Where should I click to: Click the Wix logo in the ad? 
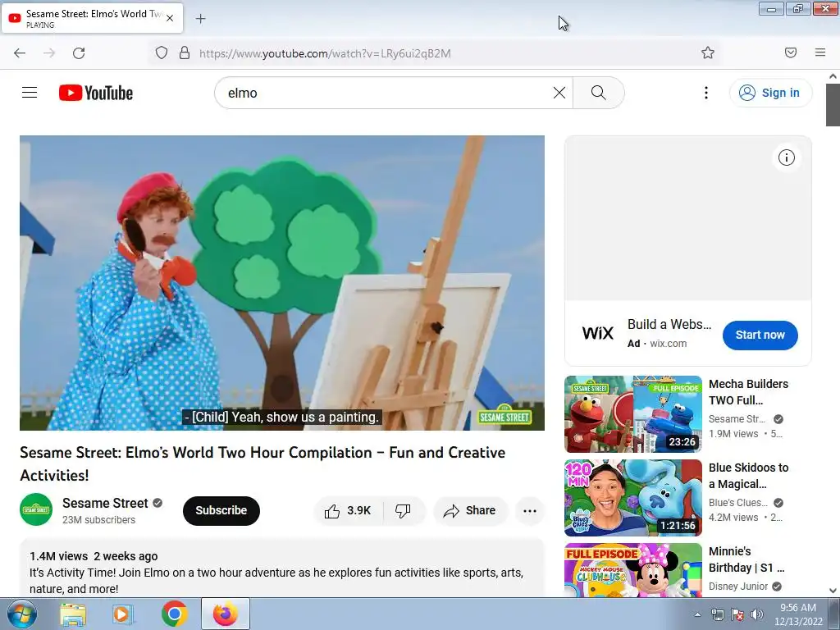tap(597, 333)
